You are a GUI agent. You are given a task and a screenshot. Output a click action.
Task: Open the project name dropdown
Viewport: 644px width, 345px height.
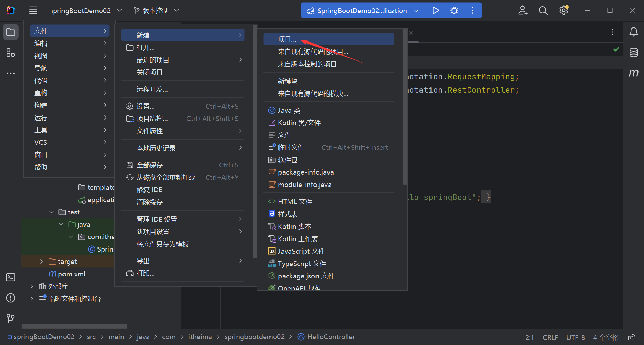[87, 10]
